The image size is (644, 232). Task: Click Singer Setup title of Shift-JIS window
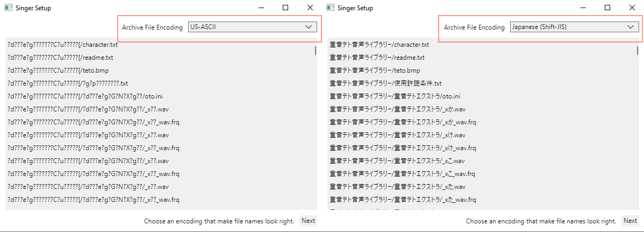click(x=355, y=8)
